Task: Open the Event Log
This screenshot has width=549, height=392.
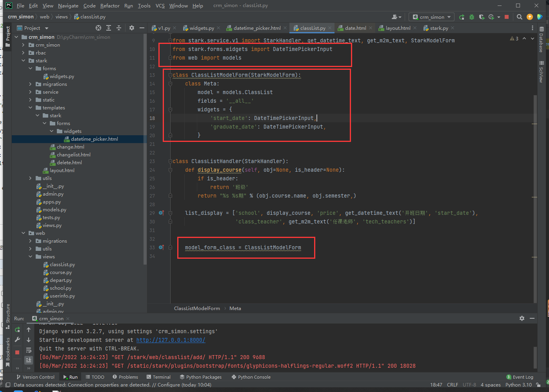Action: [x=520, y=377]
